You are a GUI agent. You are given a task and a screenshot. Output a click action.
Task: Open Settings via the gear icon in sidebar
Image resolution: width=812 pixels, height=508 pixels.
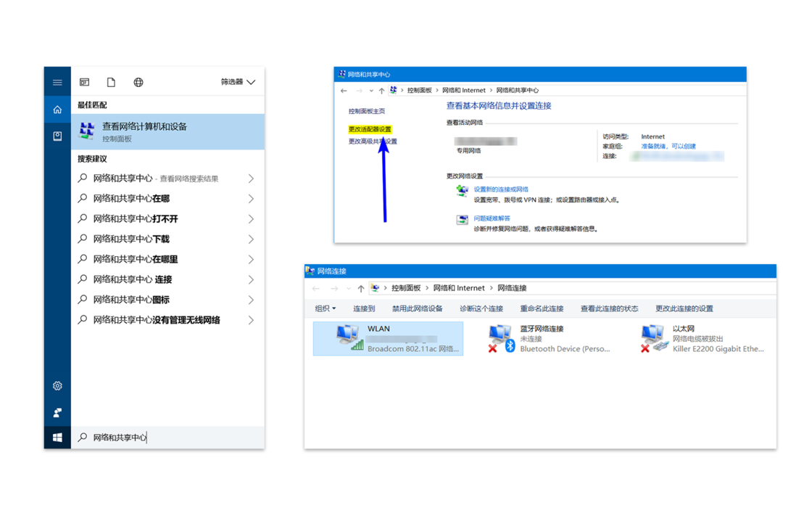pyautogui.click(x=57, y=386)
